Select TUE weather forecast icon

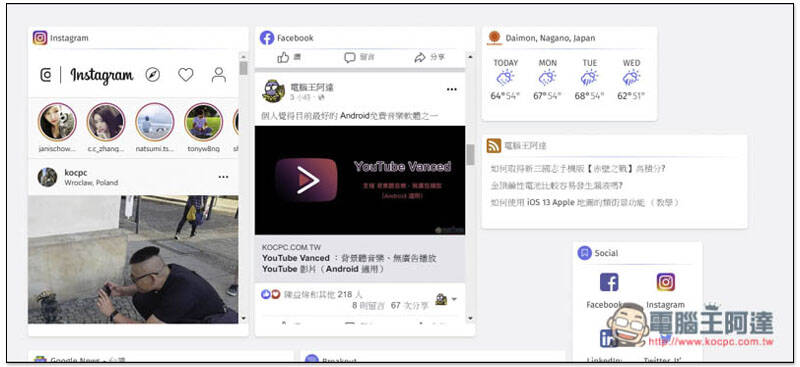pyautogui.click(x=589, y=79)
